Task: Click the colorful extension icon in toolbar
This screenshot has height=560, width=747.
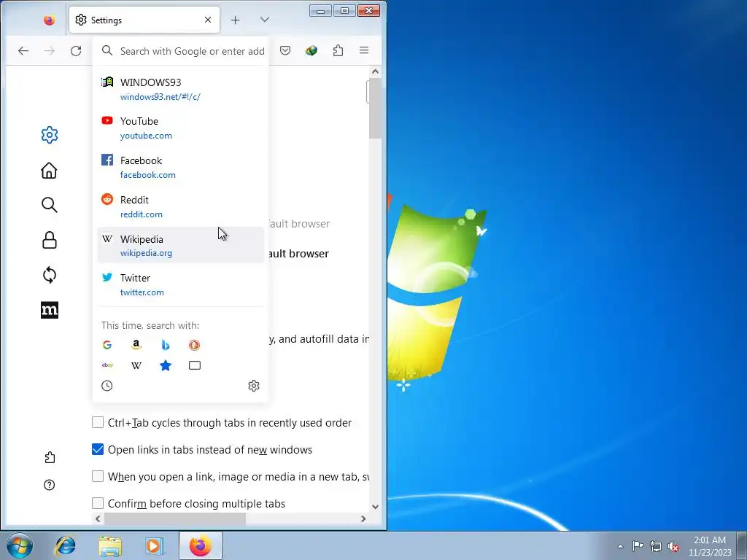Action: (311, 50)
